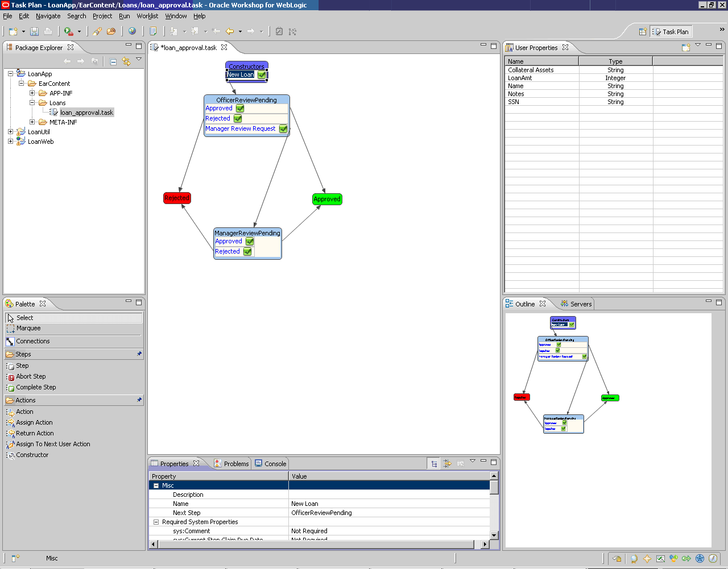Click the compass status bar icon

pos(713,559)
